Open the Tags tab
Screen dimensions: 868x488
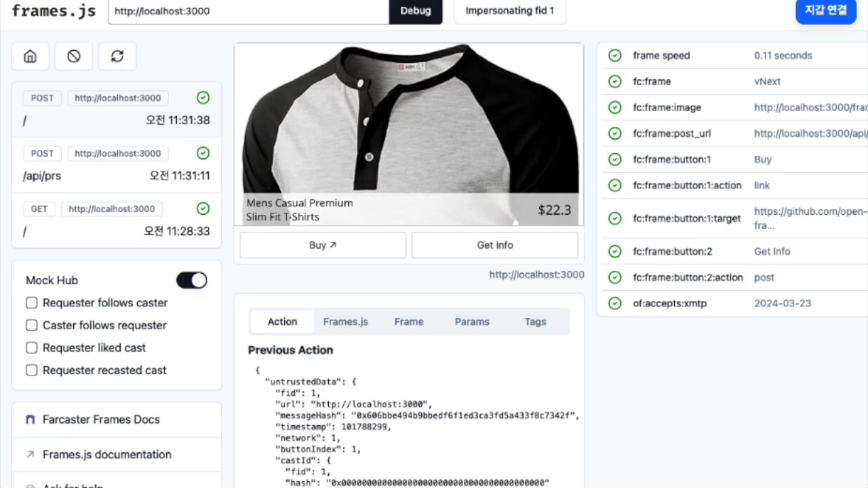(535, 322)
